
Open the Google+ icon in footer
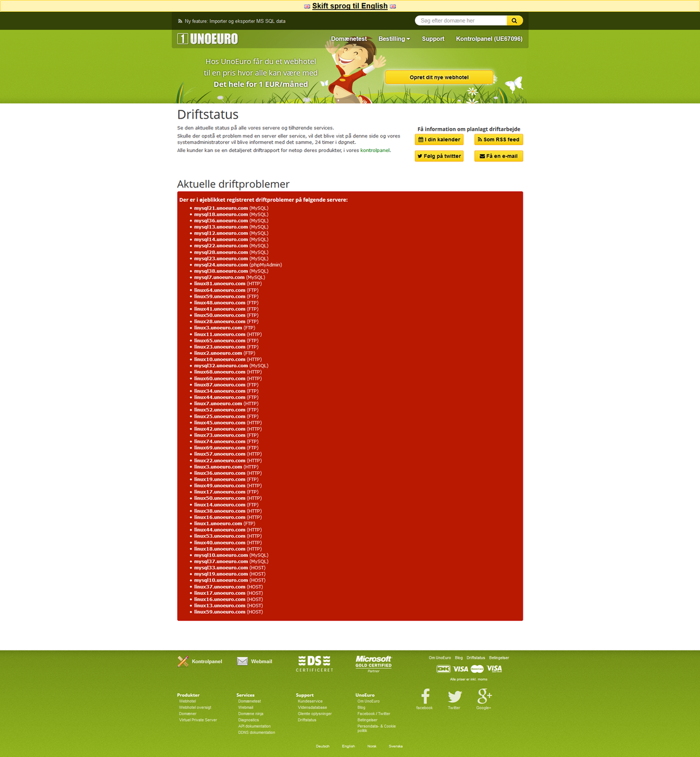pyautogui.click(x=484, y=696)
